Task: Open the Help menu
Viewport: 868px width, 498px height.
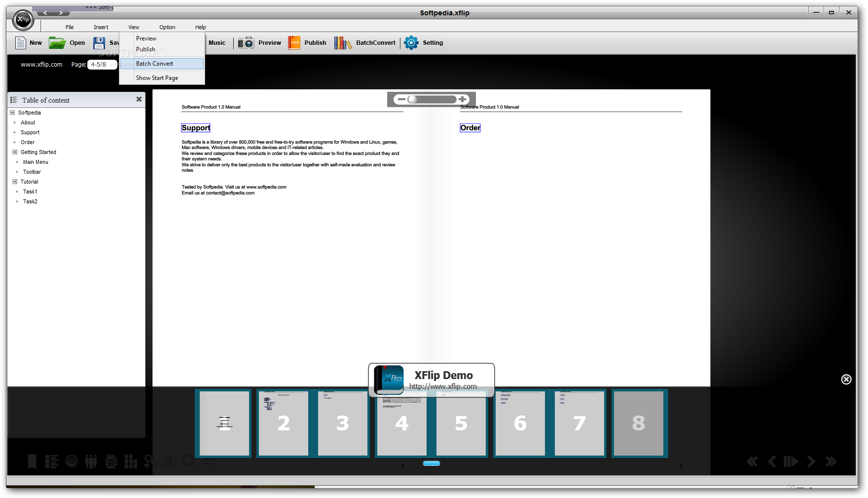Action: pyautogui.click(x=200, y=27)
